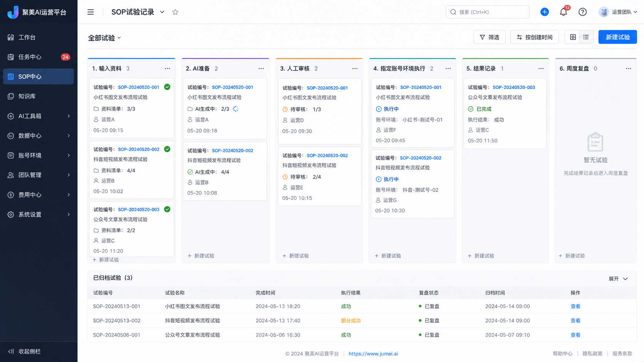The image size is (644, 362).
Task: Open SOP-20240520-002 link in 指定账号环境执行 column
Action: pos(420,158)
